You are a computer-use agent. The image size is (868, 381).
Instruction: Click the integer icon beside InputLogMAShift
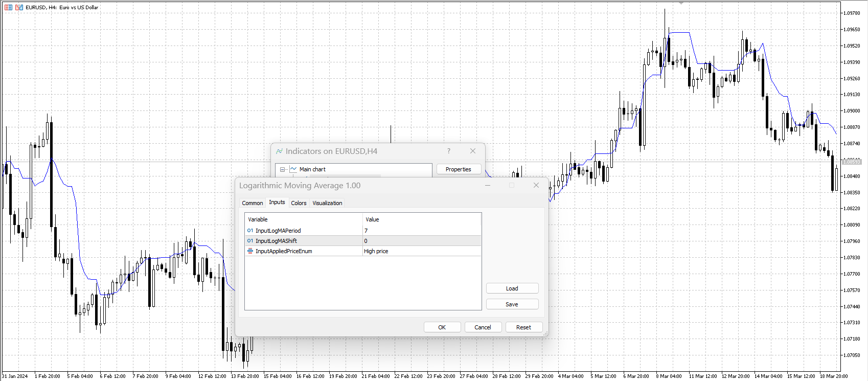pos(250,241)
